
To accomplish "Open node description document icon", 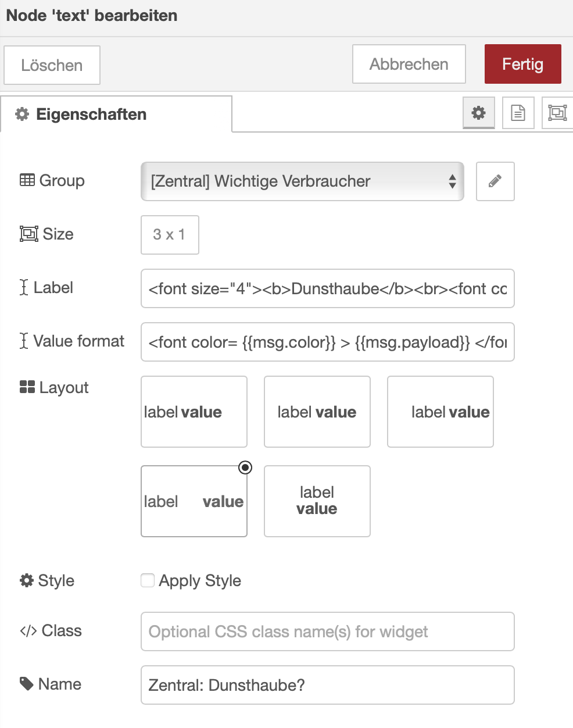I will coord(518,113).
